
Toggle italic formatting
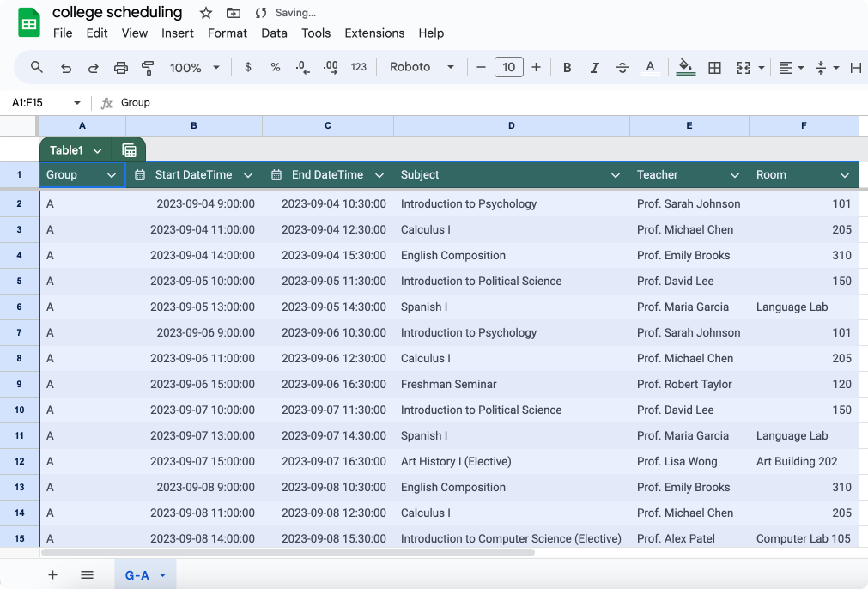point(594,68)
